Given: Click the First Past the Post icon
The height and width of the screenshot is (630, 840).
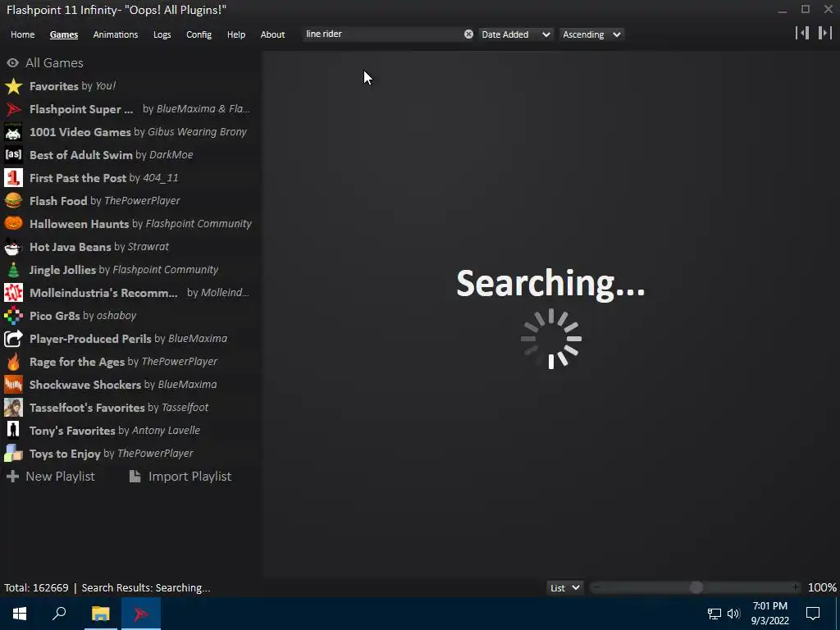Looking at the screenshot, I should pyautogui.click(x=13, y=178).
